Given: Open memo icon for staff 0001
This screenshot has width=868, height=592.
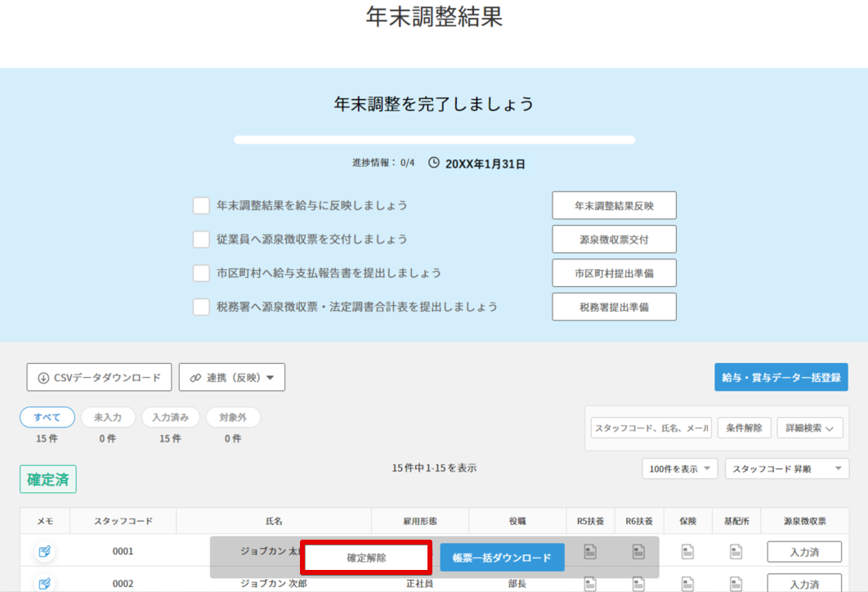Looking at the screenshot, I should pyautogui.click(x=45, y=552).
